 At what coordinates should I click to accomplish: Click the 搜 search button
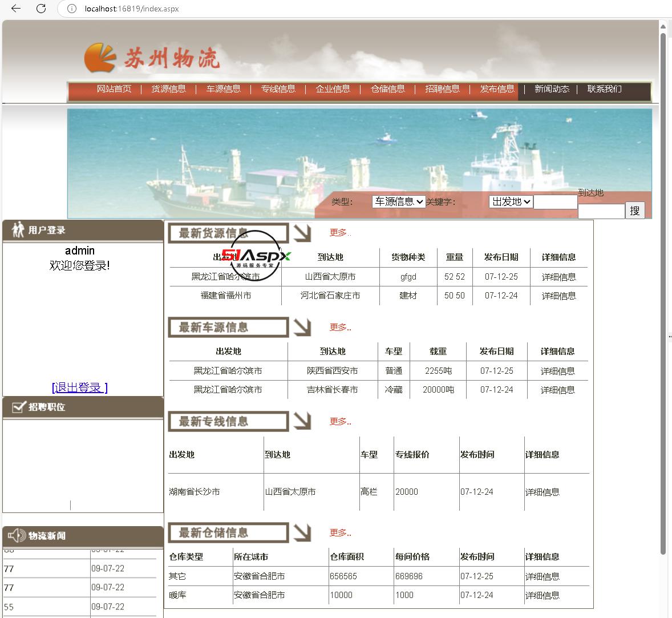(x=635, y=211)
